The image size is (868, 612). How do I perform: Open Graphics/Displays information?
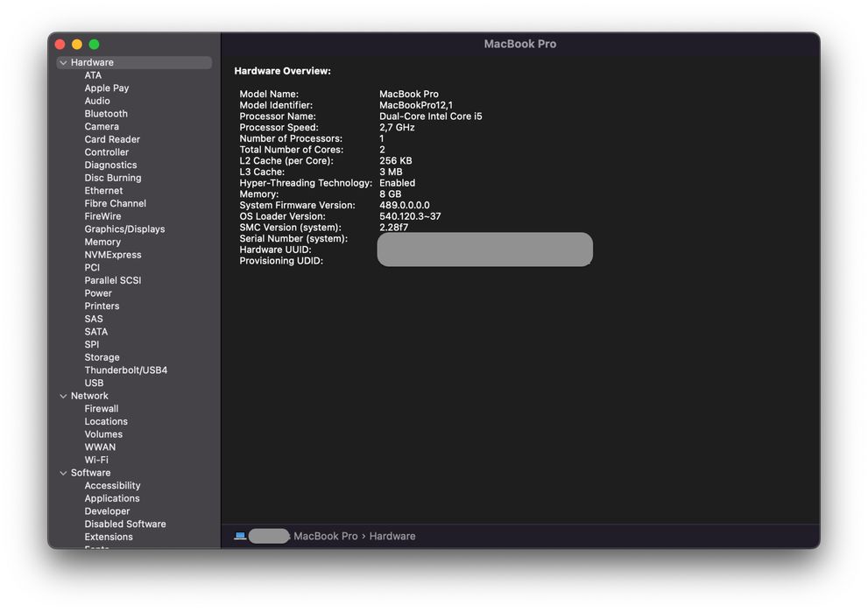124,229
